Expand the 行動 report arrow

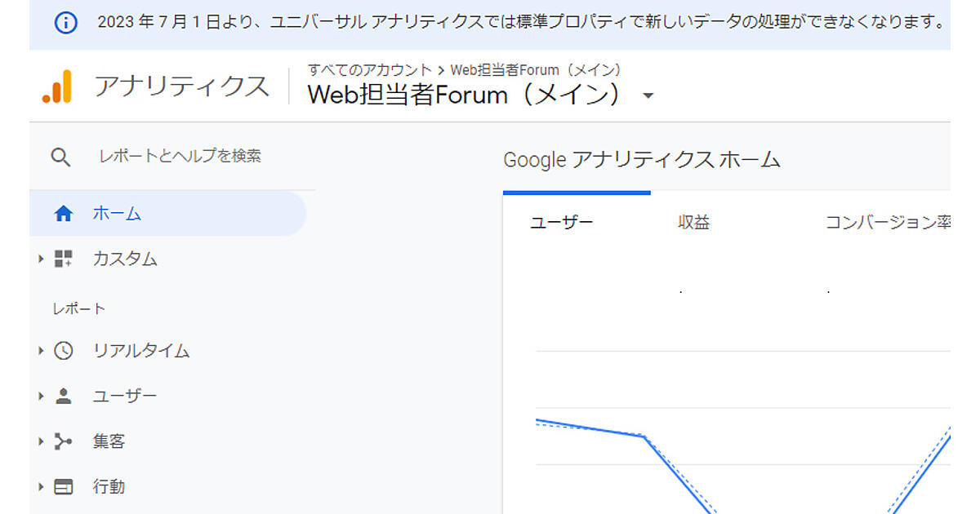[x=41, y=487]
